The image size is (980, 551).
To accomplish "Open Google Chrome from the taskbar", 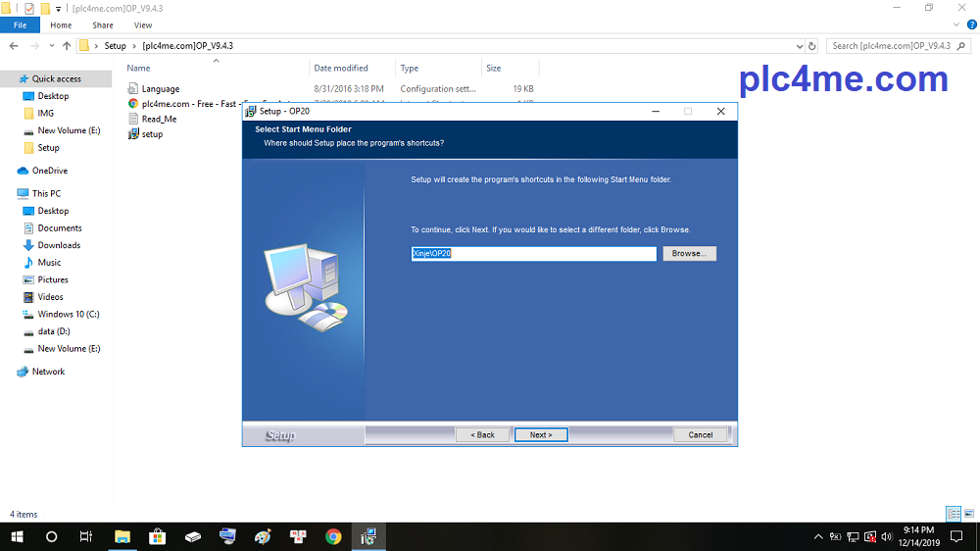I will [333, 536].
